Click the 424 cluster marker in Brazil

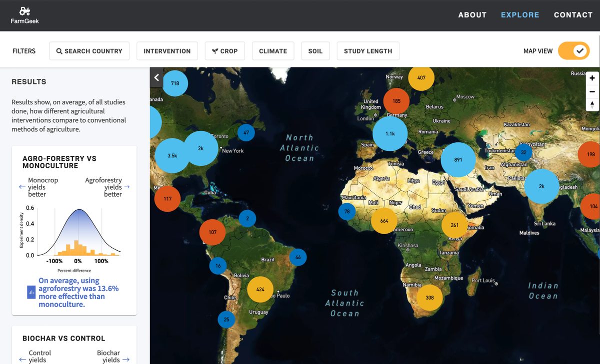(x=260, y=289)
